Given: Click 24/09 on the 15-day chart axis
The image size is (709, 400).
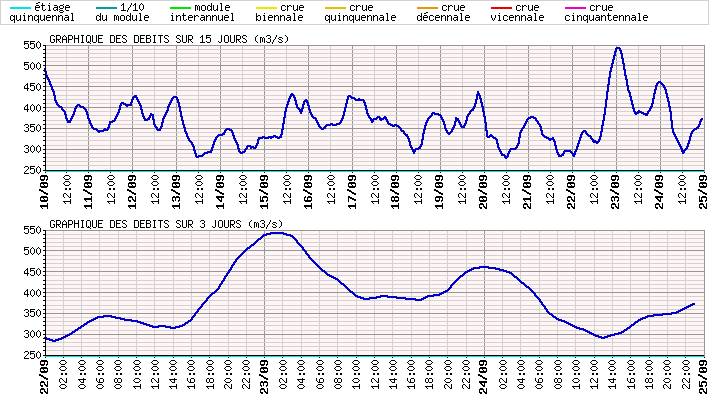Looking at the screenshot, I should click(660, 192).
